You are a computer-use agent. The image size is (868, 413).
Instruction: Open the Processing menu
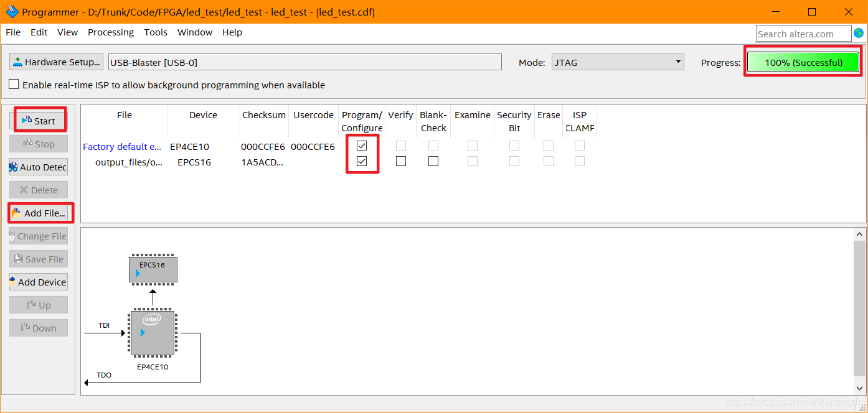coord(111,32)
